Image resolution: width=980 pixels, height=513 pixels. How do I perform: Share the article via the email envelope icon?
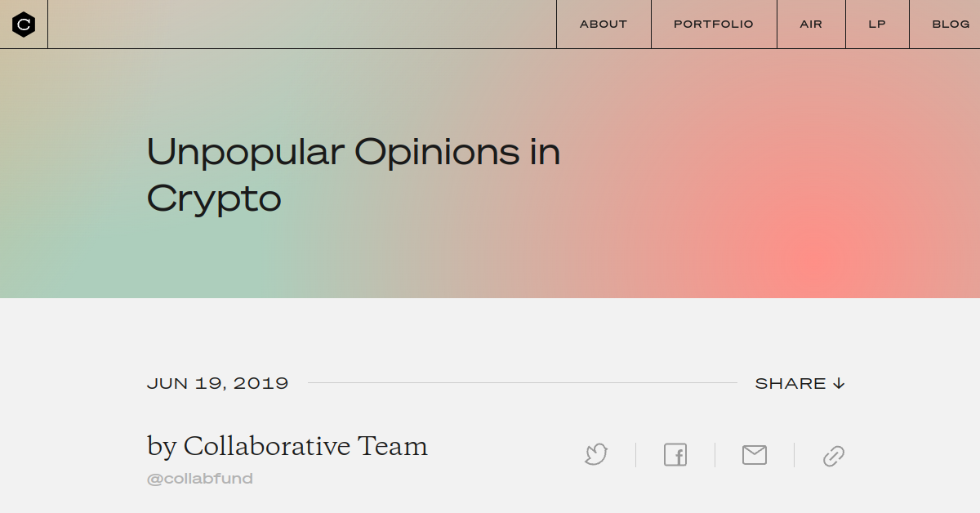(754, 455)
